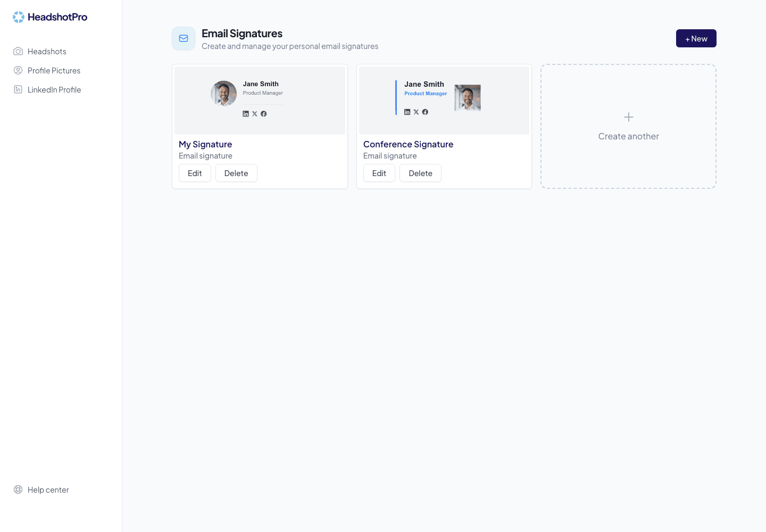The width and height of the screenshot is (766, 532).
Task: Click the Help center lifebuoy icon
Action: pos(18,489)
